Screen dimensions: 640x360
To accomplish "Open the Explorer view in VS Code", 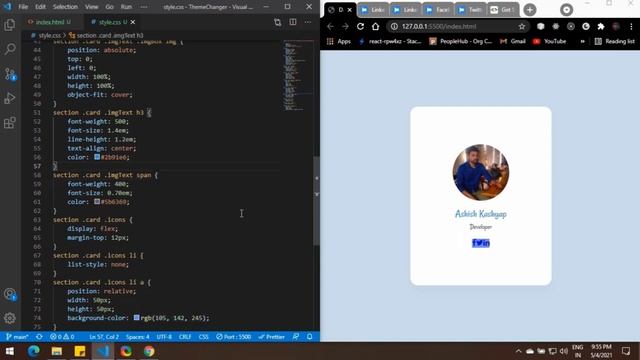I will click(10, 25).
